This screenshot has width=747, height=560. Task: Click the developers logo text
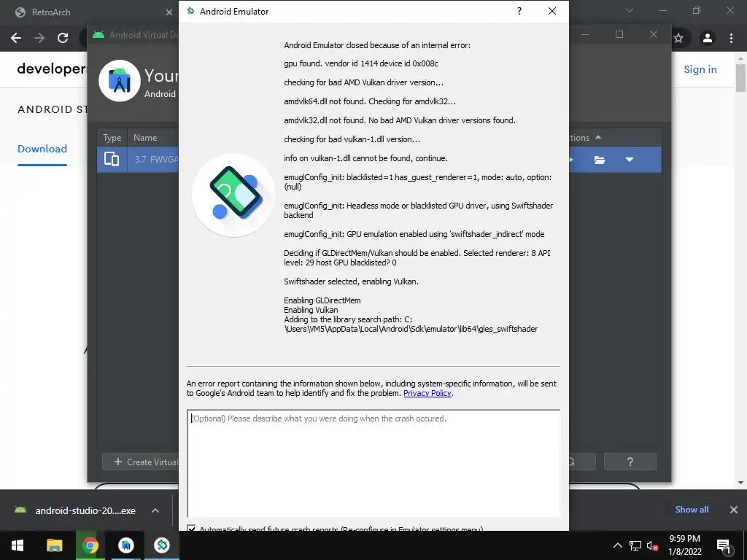click(51, 69)
